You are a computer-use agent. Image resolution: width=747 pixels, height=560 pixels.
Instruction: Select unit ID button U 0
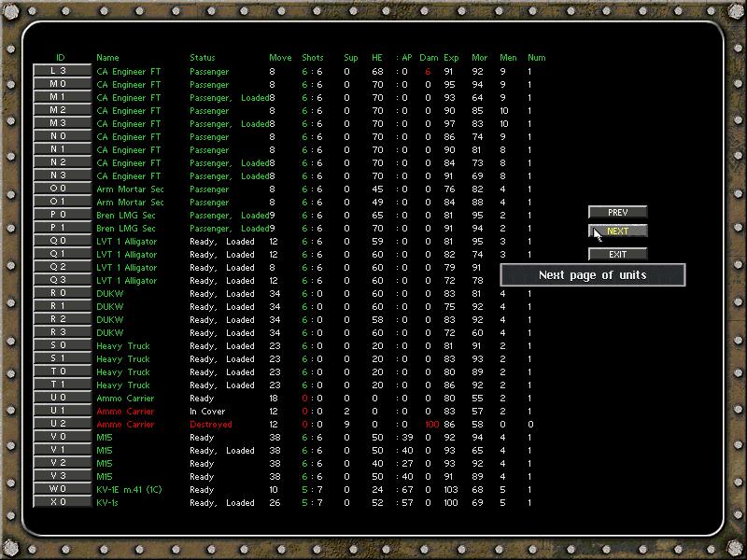coord(62,398)
